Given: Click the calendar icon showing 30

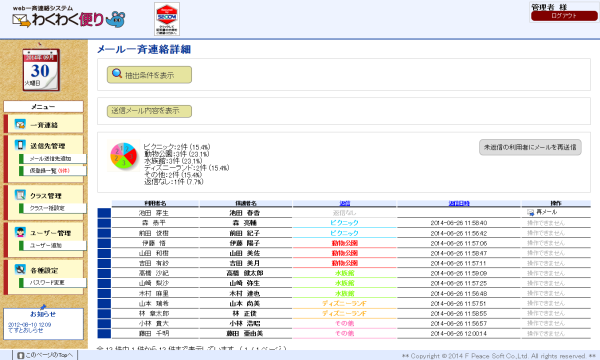Looking at the screenshot, I should [41, 69].
